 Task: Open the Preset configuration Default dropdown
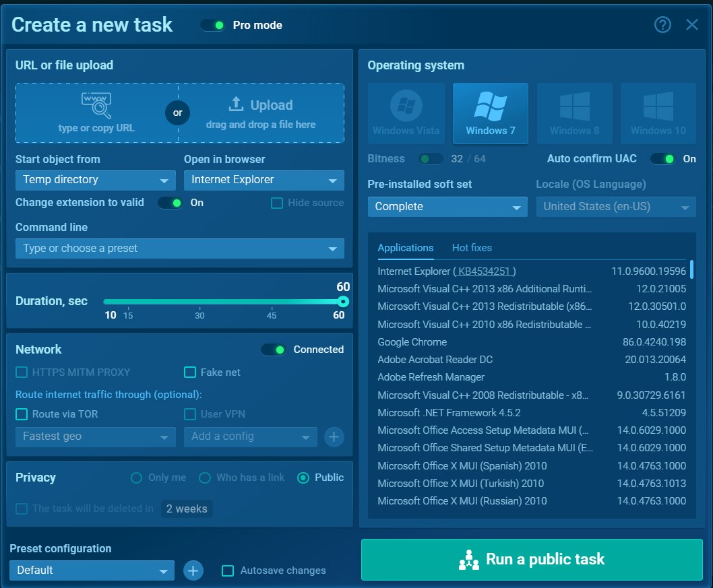92,570
